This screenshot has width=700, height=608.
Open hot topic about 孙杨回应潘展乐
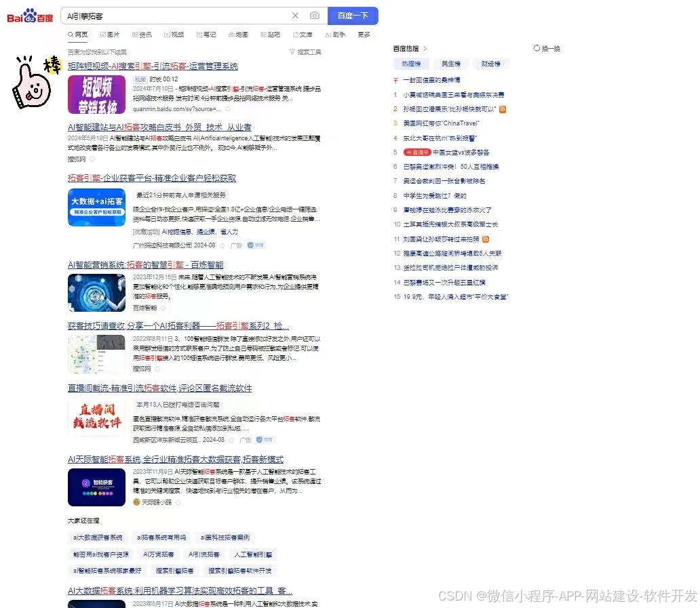point(450,109)
